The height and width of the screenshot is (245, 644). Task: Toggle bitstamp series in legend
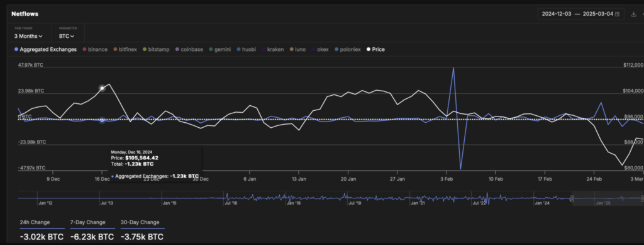pyautogui.click(x=156, y=49)
